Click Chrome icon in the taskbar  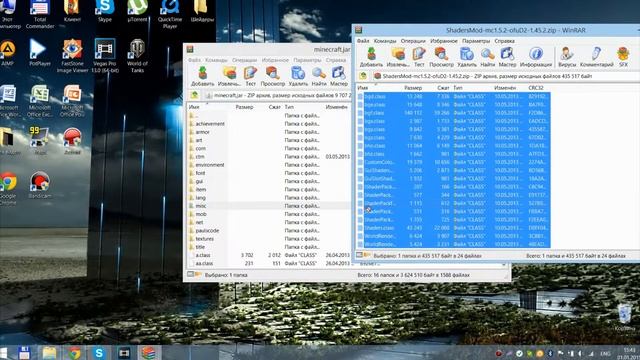(x=74, y=353)
